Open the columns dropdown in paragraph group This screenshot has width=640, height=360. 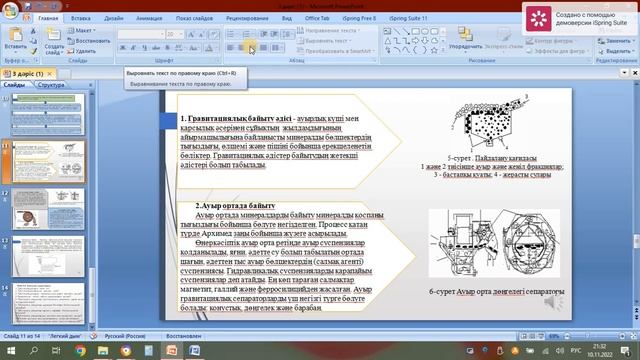(277, 48)
